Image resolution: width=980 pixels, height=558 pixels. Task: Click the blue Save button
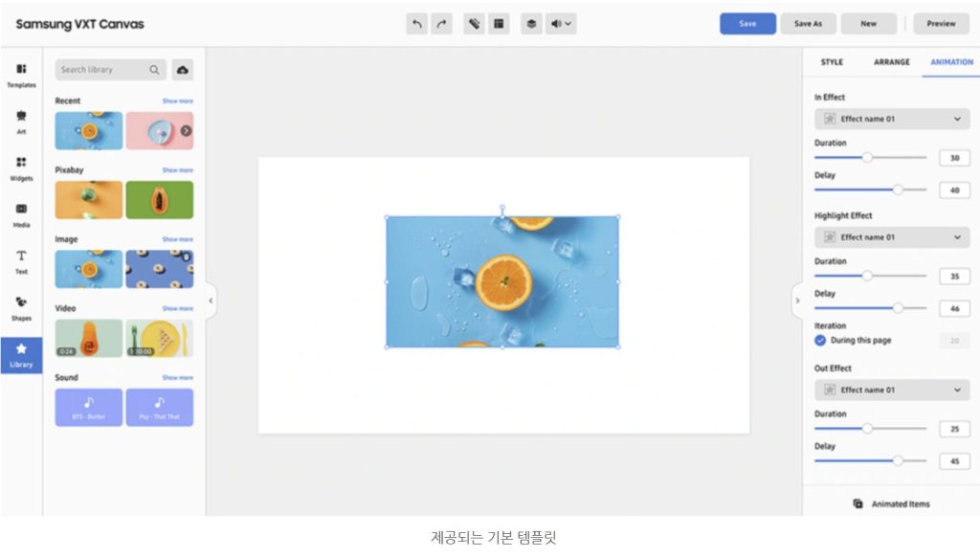tap(747, 24)
